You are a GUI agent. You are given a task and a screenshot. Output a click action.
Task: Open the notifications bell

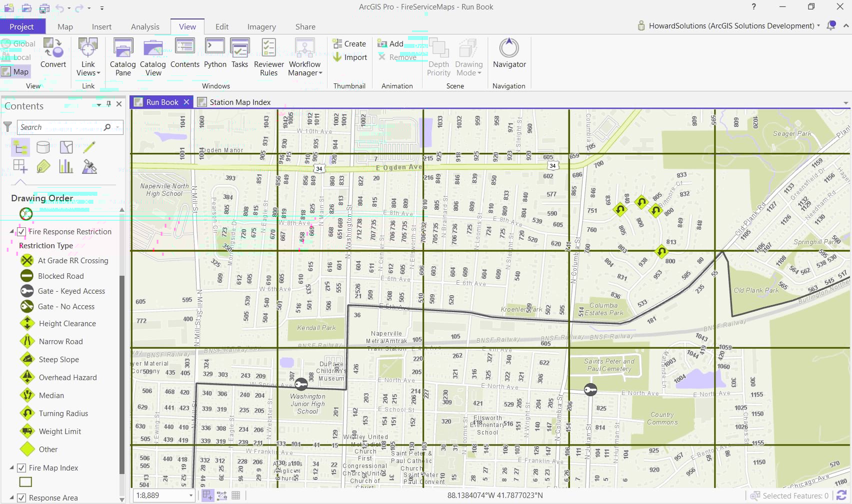[831, 25]
